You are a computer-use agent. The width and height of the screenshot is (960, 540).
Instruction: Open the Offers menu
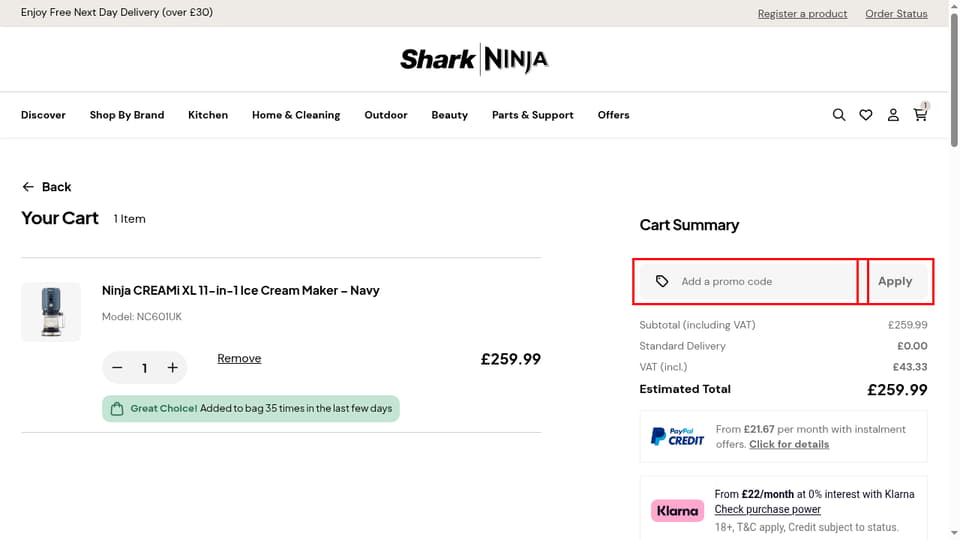coord(613,114)
